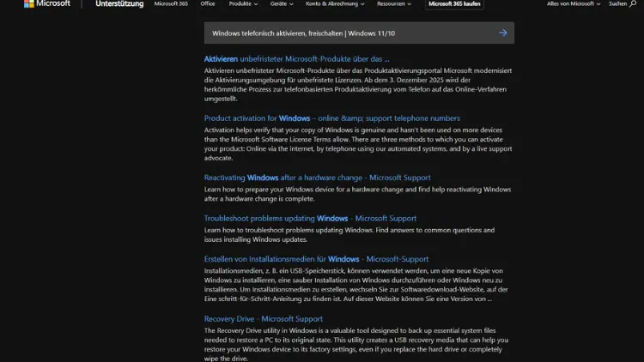644x362 pixels.
Task: Expand the Alles von Microsoft menu
Action: (574, 3)
